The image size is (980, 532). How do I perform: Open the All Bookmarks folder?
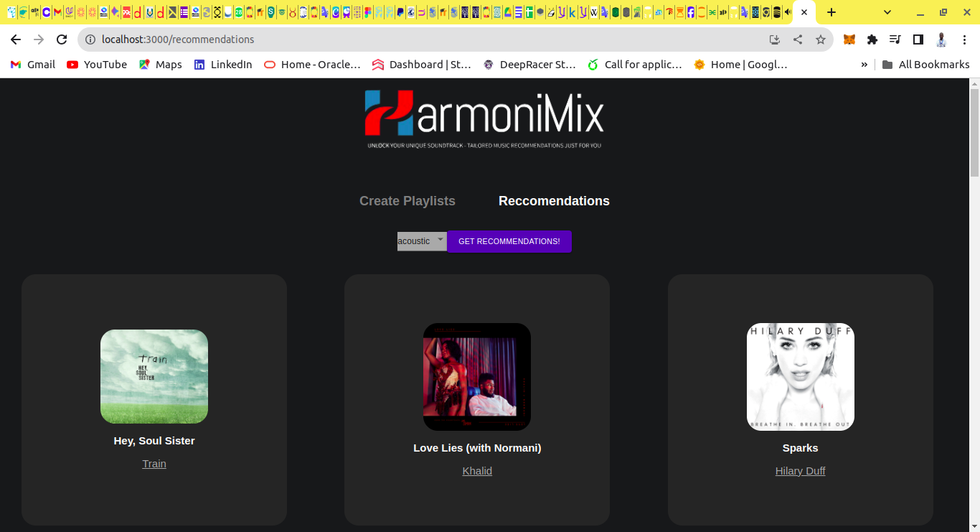click(x=925, y=65)
